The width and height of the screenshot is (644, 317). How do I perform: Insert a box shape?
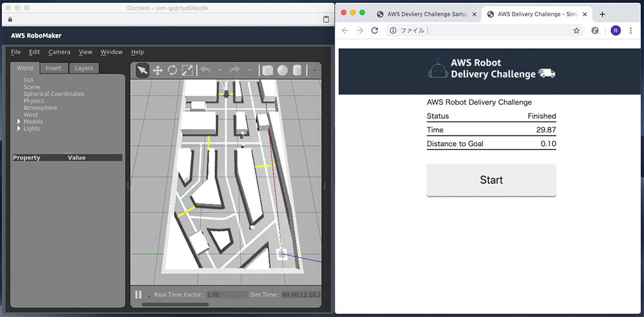(267, 71)
